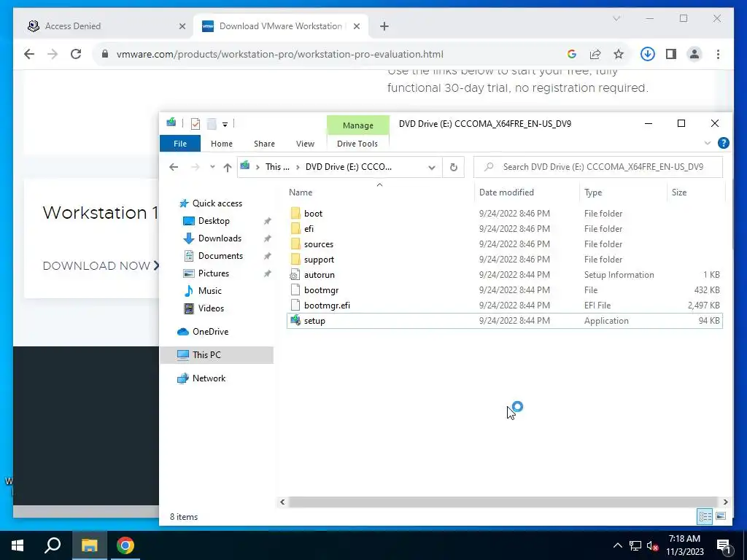Screen dimensions: 747x560
Task: Open Chrome three-dot menu
Action: (x=718, y=54)
